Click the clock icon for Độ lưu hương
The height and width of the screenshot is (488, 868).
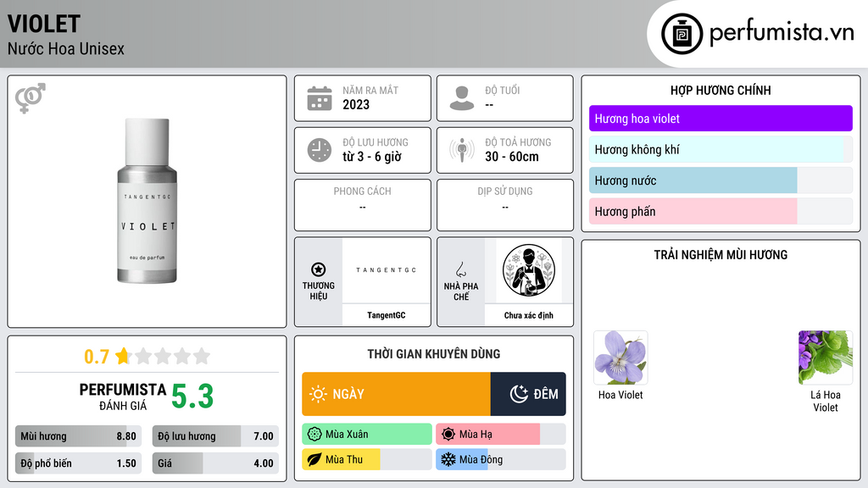tap(320, 150)
